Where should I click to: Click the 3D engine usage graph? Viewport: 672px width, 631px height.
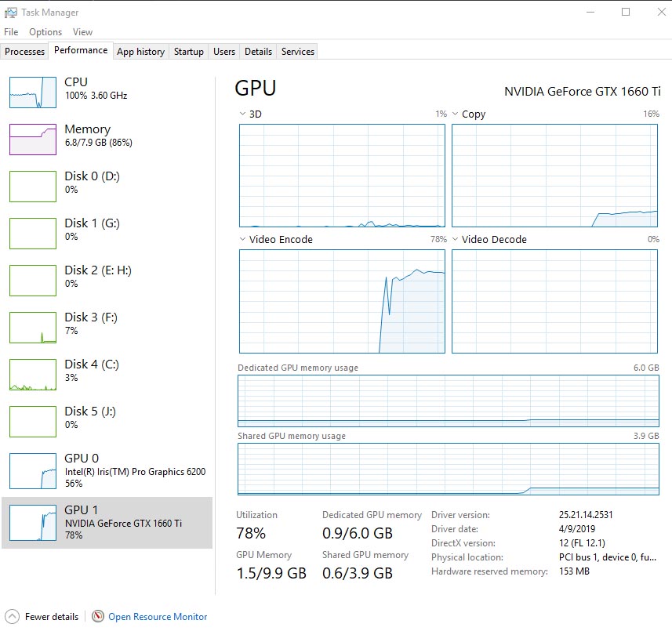(342, 176)
